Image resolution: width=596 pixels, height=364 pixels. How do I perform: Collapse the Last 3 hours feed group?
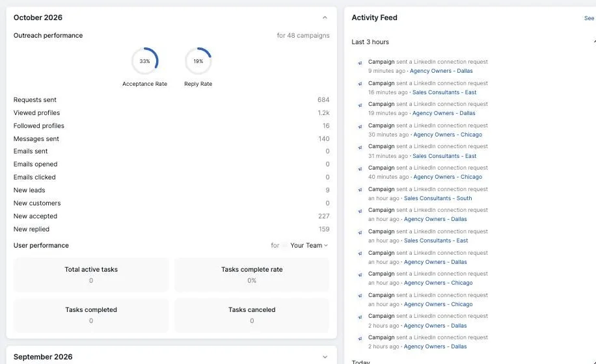pos(593,42)
